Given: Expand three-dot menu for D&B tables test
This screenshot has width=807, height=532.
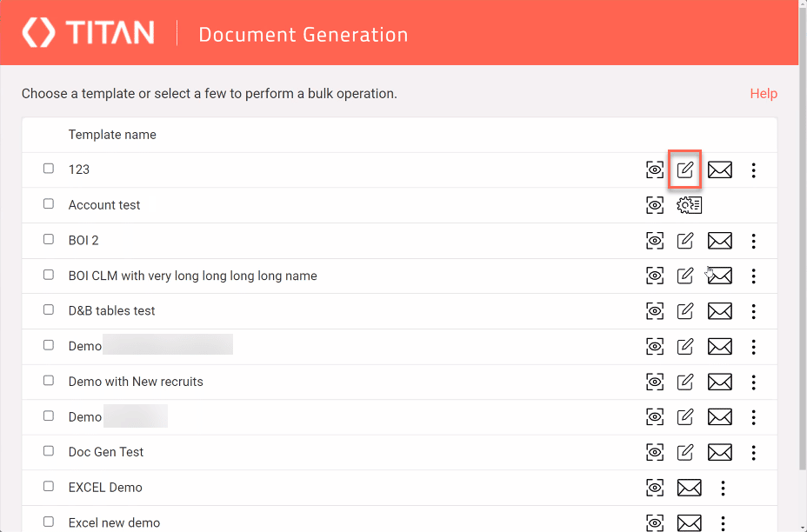Looking at the screenshot, I should pyautogui.click(x=753, y=311).
